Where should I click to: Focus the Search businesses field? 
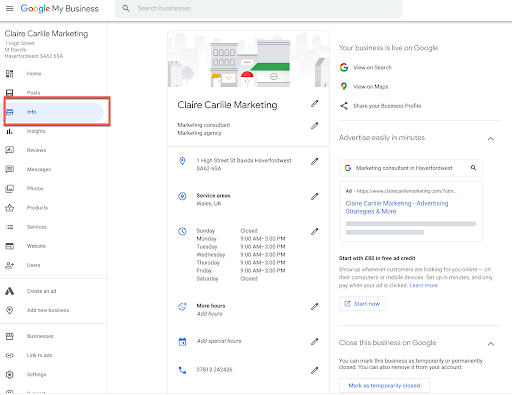258,9
